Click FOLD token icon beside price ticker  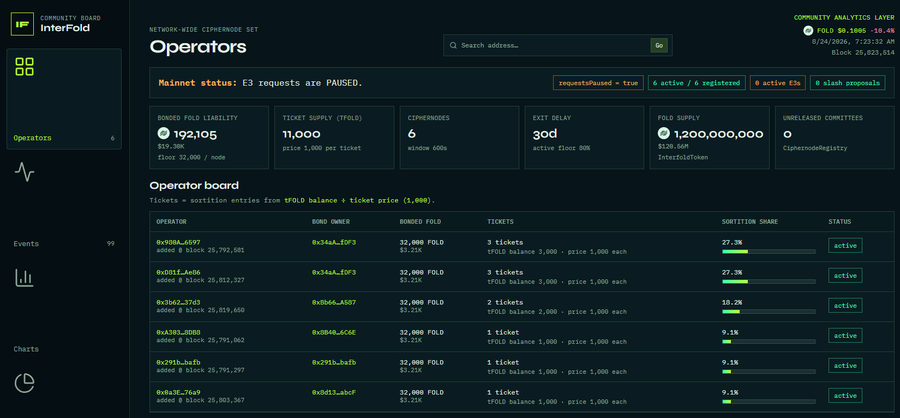tap(808, 30)
